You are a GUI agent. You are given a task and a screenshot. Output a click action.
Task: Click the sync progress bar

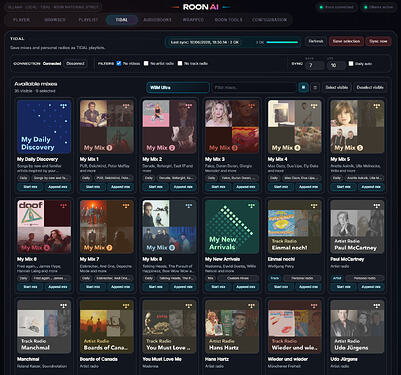pyautogui.click(x=282, y=42)
